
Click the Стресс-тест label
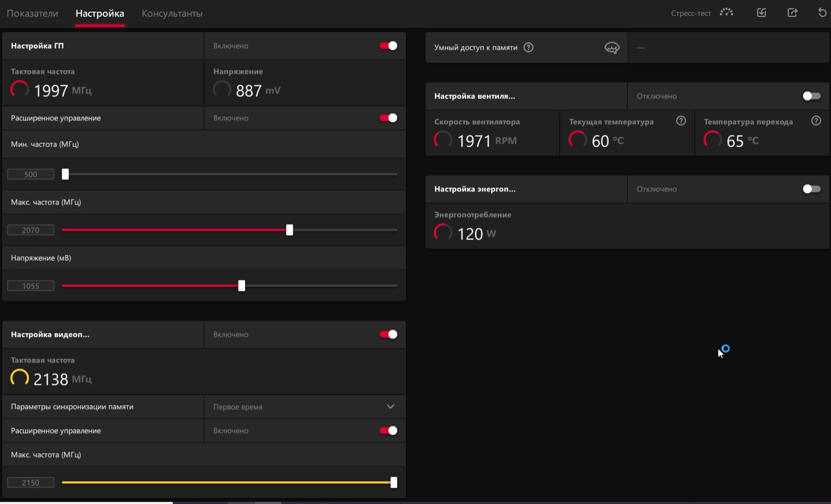pos(691,13)
